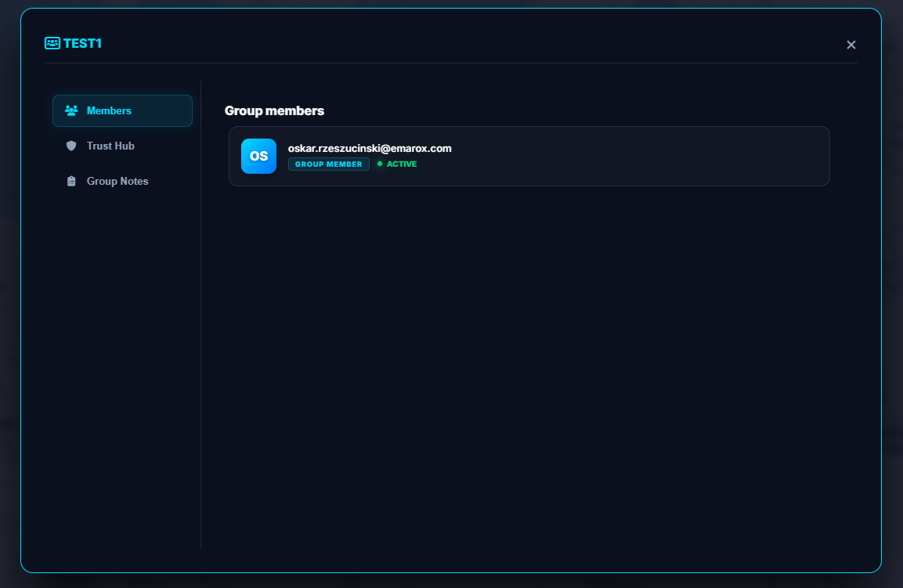Click empty right side of member card
The width and height of the screenshot is (903, 588).
[666, 157]
